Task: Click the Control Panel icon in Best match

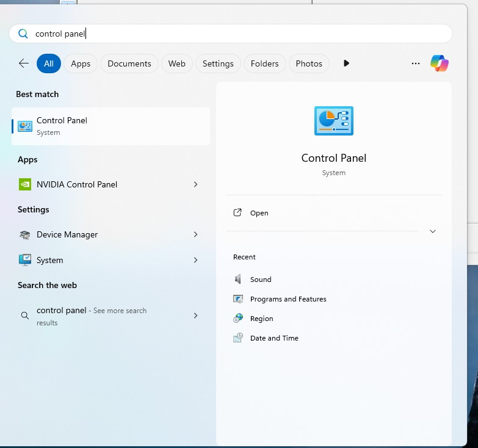Action: tap(25, 126)
